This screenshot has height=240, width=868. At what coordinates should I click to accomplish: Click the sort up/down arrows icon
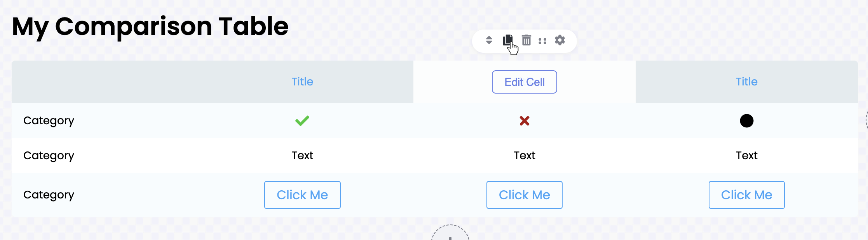(489, 40)
